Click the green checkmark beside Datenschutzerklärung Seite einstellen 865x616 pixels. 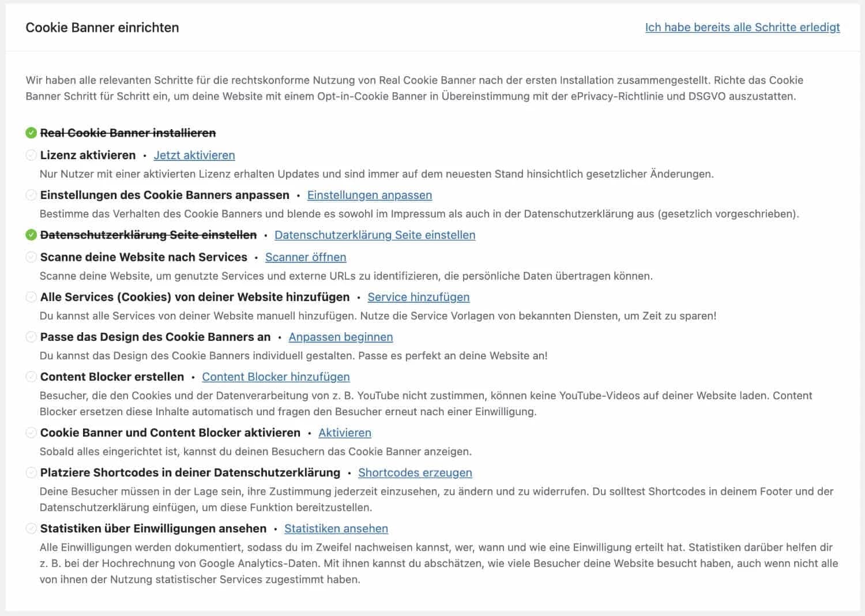point(31,235)
